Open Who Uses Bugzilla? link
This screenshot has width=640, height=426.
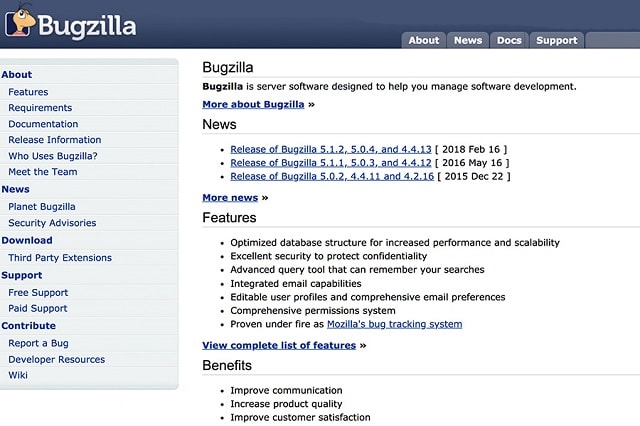coord(53,156)
